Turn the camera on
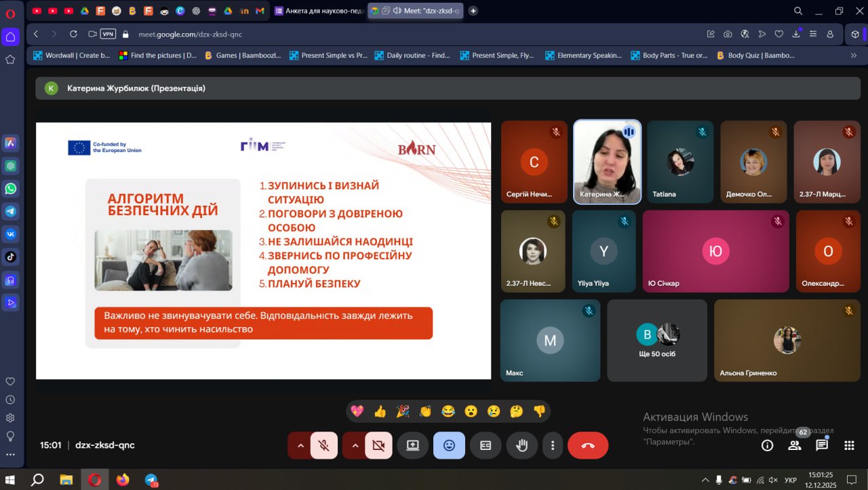 coord(378,445)
